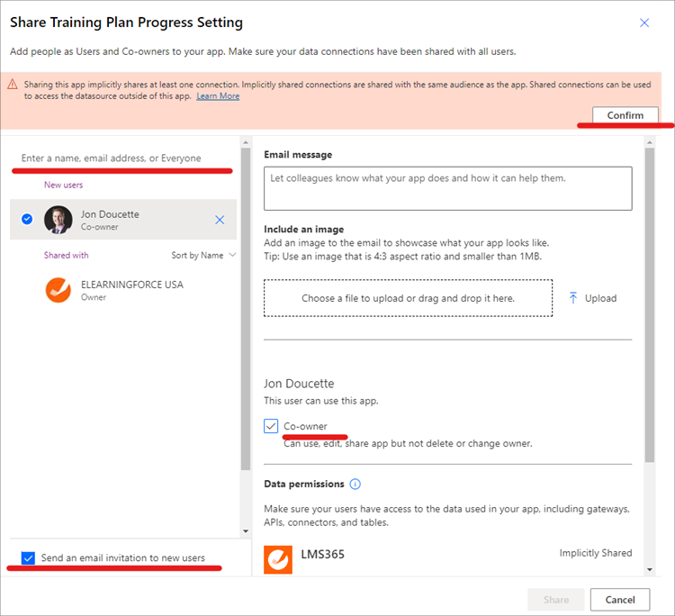Close the Share dialog with X icon
675x616 pixels.
point(644,23)
